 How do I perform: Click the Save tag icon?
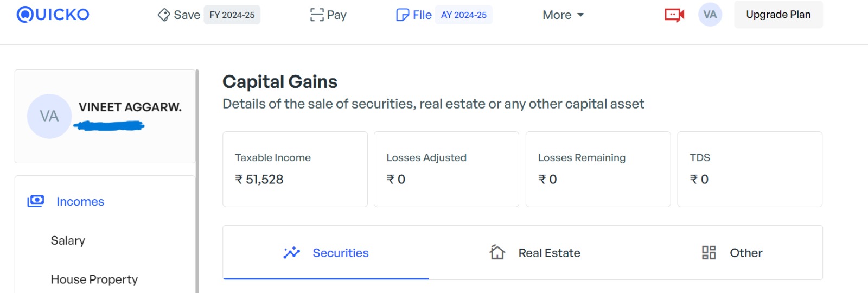click(164, 15)
